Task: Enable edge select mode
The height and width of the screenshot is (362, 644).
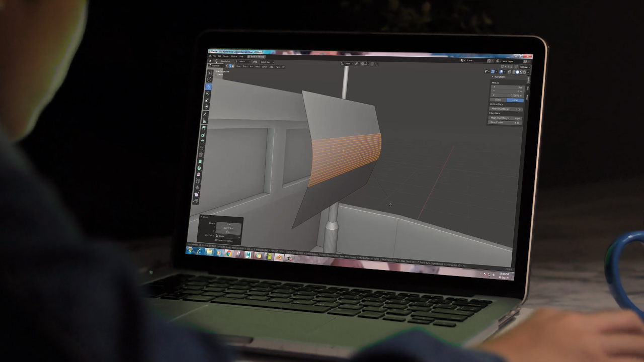Action: point(230,66)
